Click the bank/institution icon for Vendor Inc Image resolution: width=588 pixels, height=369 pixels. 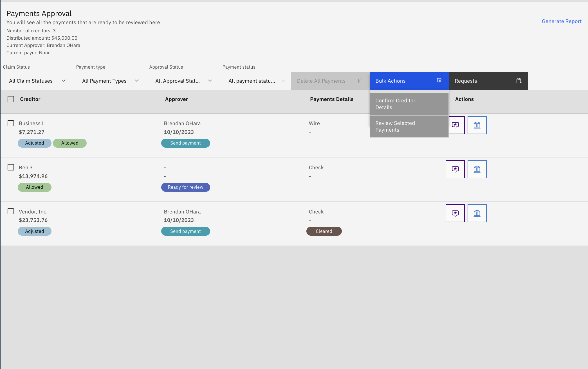(x=477, y=213)
